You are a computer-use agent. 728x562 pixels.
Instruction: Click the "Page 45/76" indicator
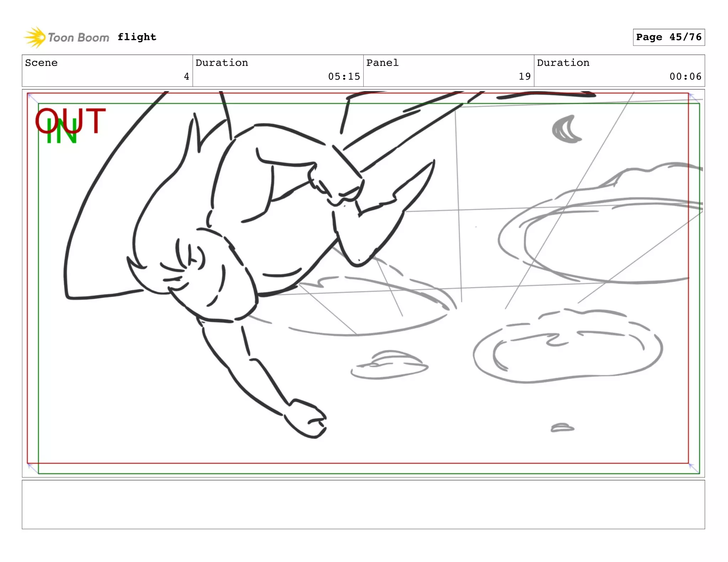tap(669, 37)
